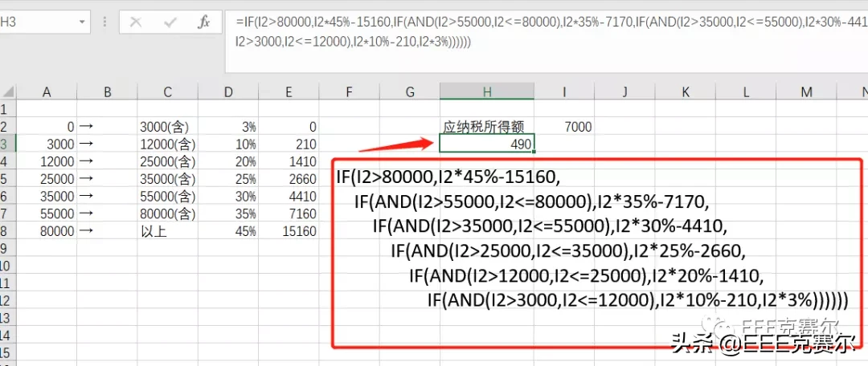Select column I header
868x366 pixels.
564,92
